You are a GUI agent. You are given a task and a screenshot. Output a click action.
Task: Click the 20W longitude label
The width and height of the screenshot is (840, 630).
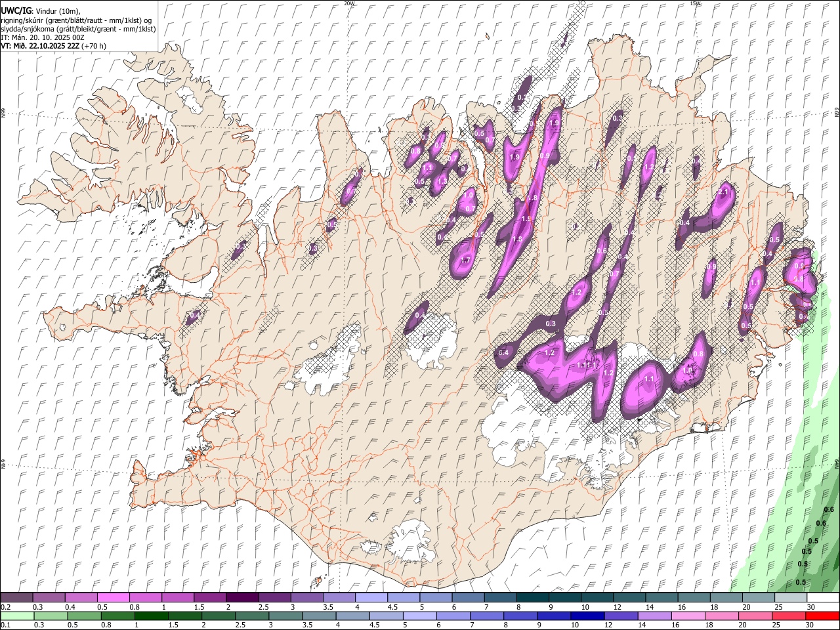coord(349,3)
